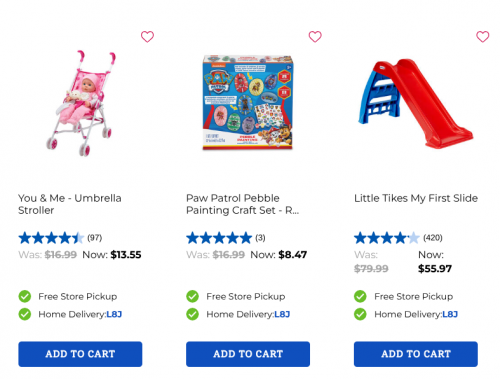Add Little Tikes My First Slide to cart
500x379 pixels.
point(416,354)
